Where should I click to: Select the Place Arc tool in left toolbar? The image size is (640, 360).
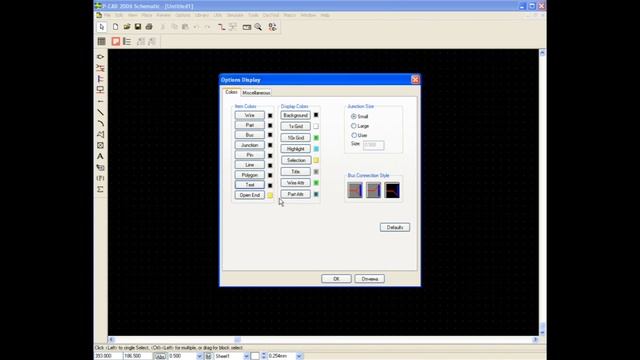pos(100,123)
